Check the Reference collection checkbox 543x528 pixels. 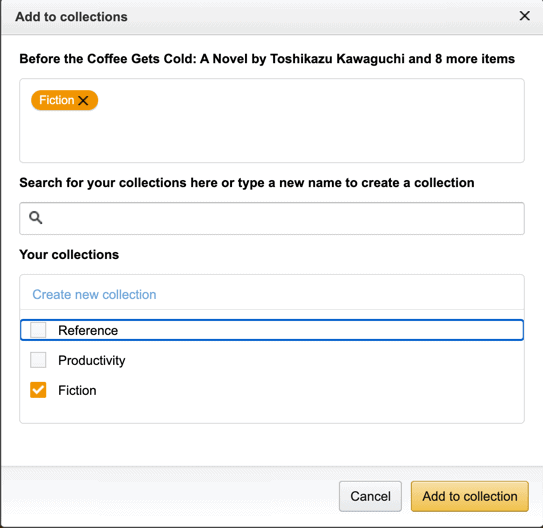point(38,330)
